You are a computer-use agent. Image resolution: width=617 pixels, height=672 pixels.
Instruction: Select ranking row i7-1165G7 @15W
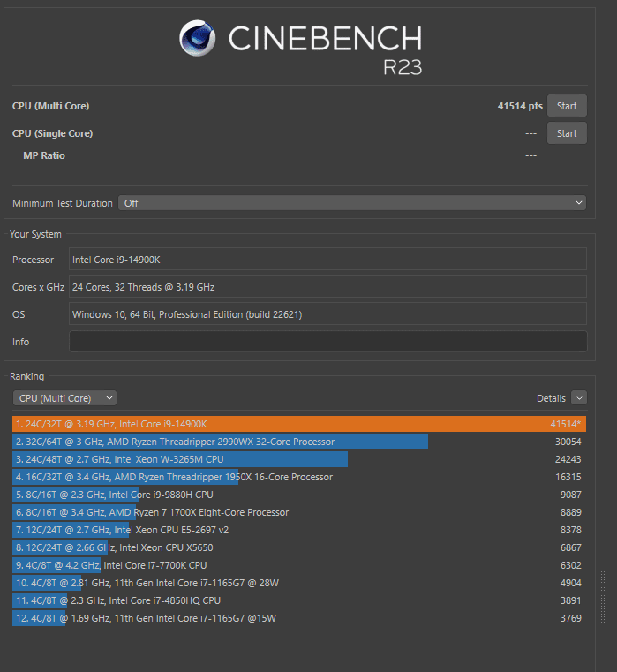coord(299,618)
